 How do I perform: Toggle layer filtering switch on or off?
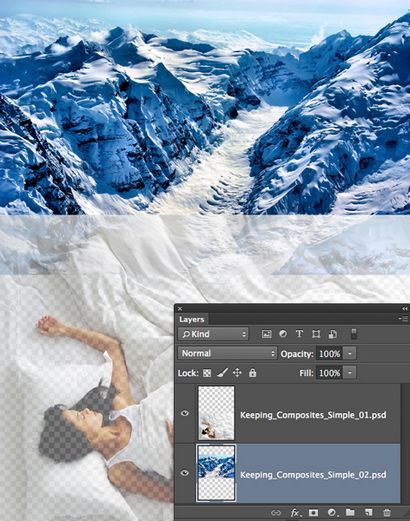(x=354, y=334)
